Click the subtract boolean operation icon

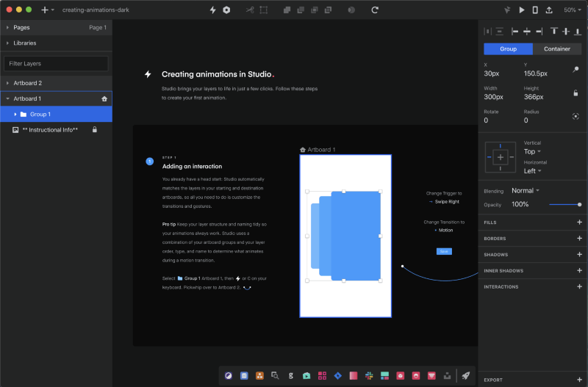click(301, 10)
